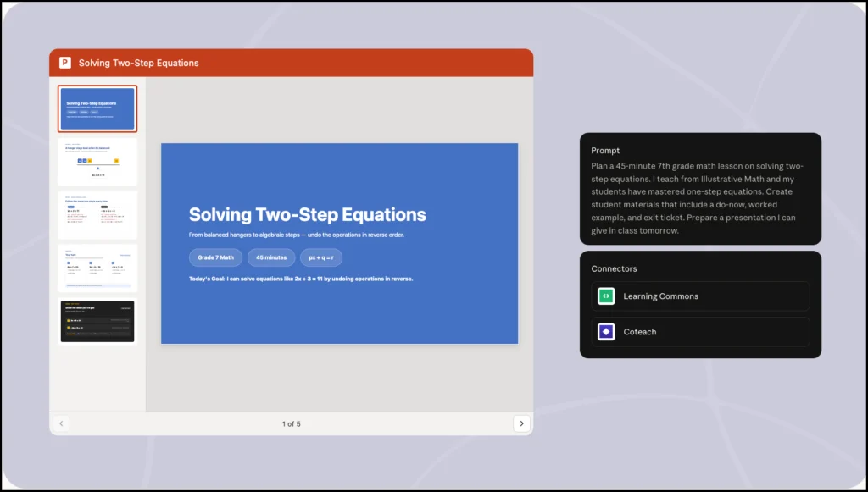Click the subtitle about balanced hangers

coord(296,235)
